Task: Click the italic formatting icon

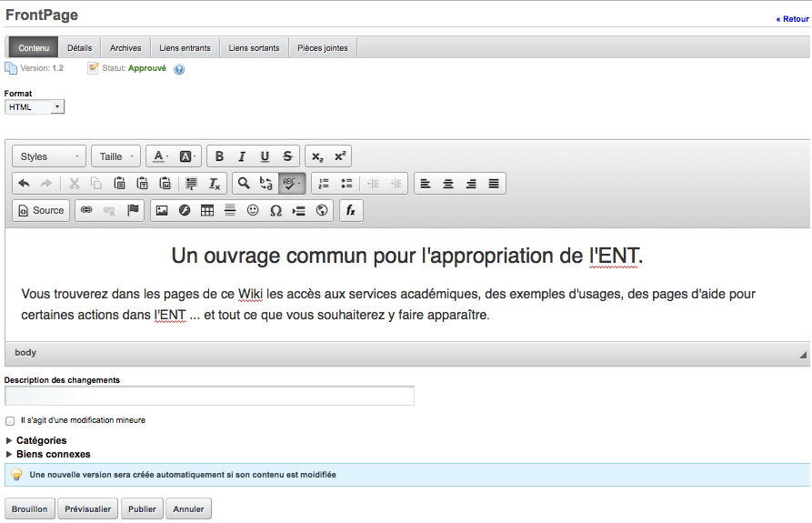Action: 242,156
